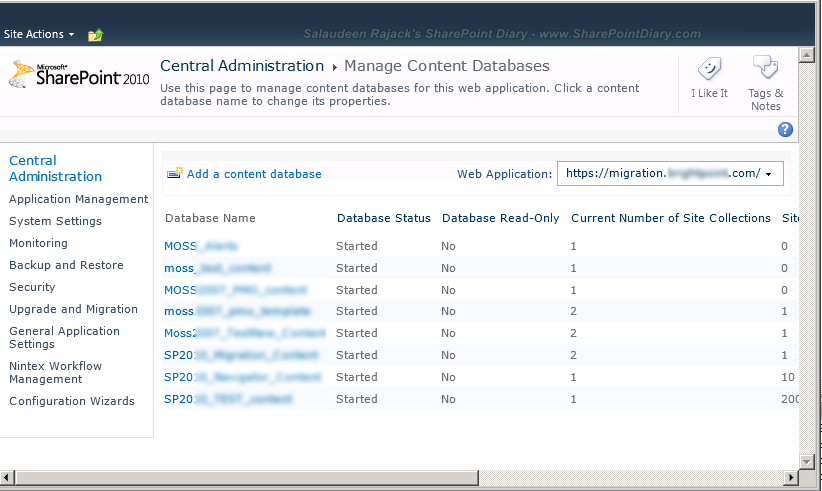Screen dimensions: 822x491
Task: Open the Add a content database link
Action: (254, 174)
